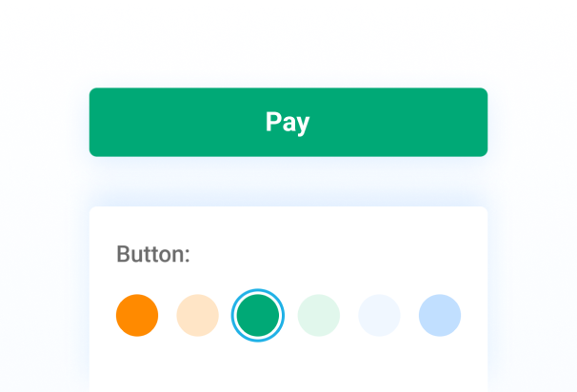Pick the dark green color swatch
Image resolution: width=577 pixels, height=392 pixels.
257,315
